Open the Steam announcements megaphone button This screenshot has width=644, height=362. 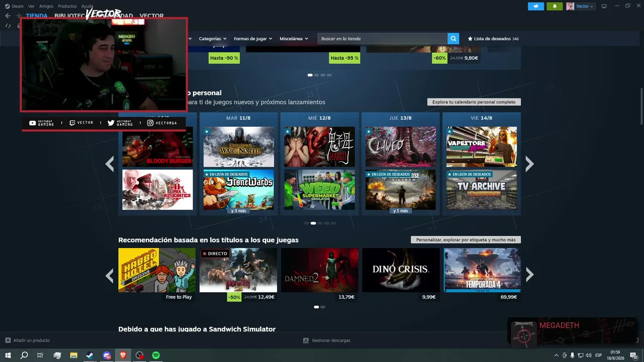click(536, 6)
